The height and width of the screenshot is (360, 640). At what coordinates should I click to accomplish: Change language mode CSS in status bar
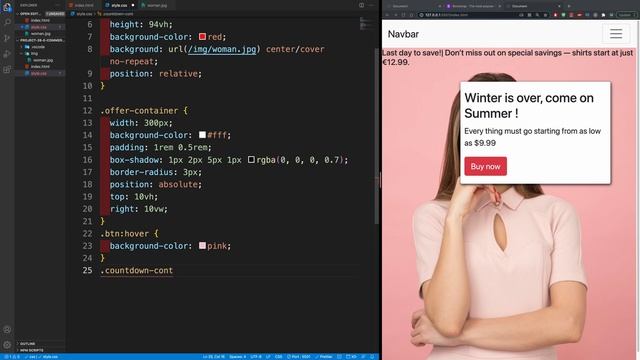pyautogui.click(x=278, y=357)
